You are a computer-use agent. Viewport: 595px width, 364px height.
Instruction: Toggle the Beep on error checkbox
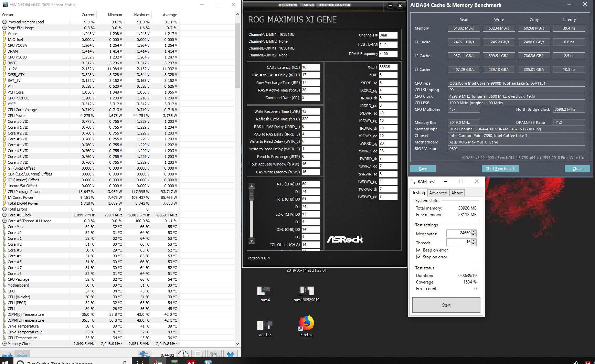419,250
